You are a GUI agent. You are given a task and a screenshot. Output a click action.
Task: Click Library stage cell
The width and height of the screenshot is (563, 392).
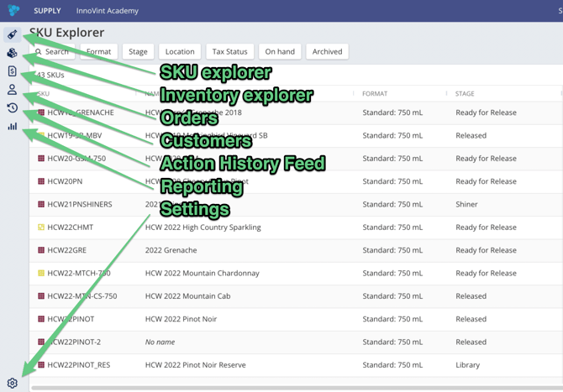click(467, 365)
